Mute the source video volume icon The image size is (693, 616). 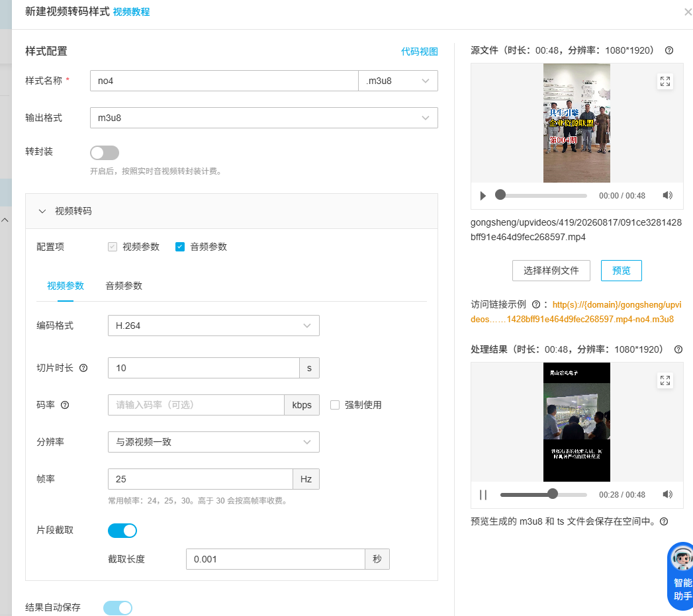click(667, 195)
